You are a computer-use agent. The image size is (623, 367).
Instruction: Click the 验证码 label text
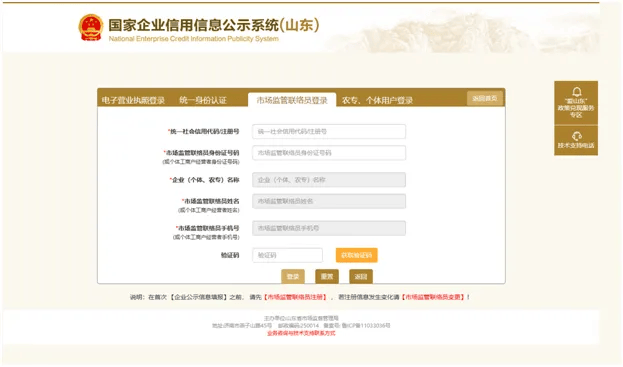[230, 255]
